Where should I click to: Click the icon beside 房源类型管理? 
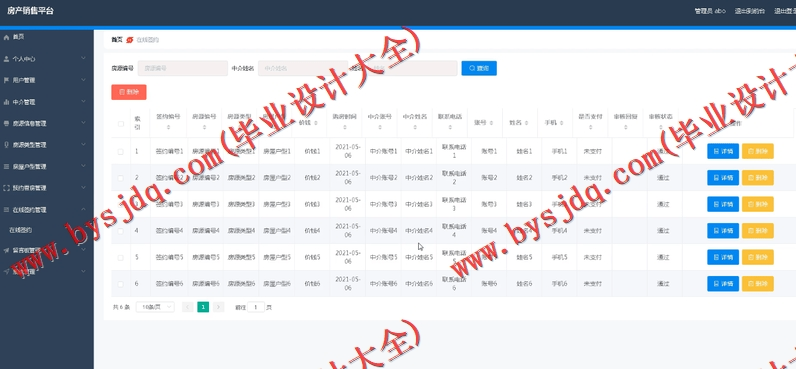pos(6,145)
